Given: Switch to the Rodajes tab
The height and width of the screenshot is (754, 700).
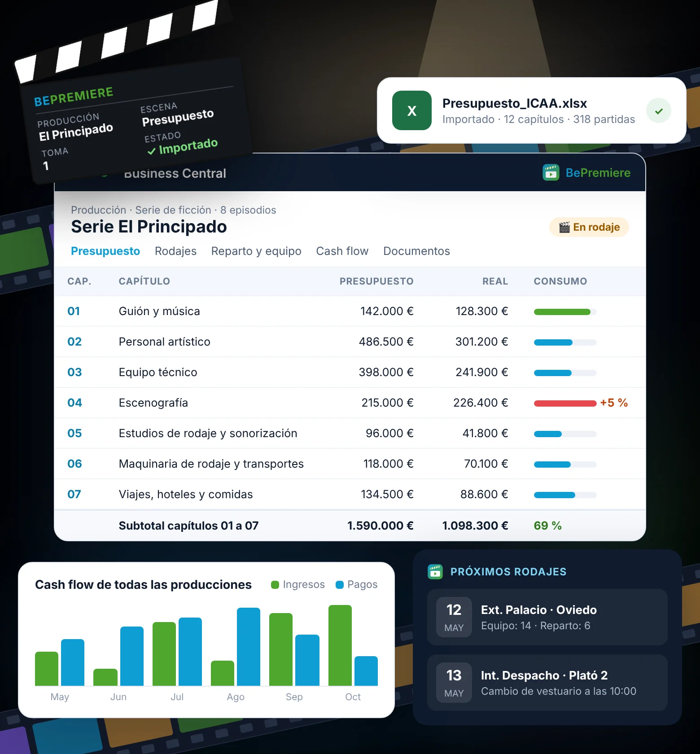Looking at the screenshot, I should (175, 251).
